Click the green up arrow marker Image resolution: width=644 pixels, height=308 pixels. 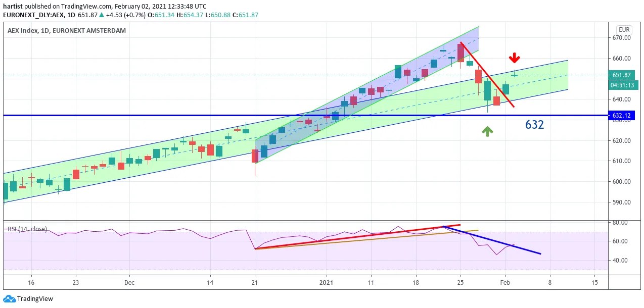pyautogui.click(x=487, y=131)
